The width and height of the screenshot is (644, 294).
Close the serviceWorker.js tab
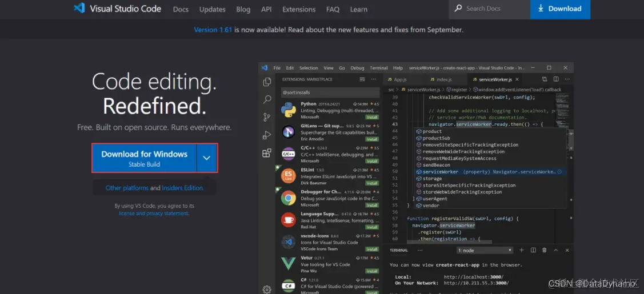[x=517, y=79]
